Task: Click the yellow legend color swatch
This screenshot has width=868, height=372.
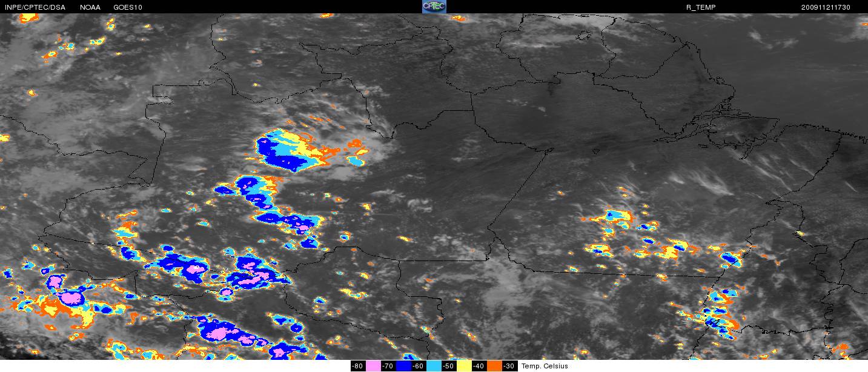Action: pos(464,366)
